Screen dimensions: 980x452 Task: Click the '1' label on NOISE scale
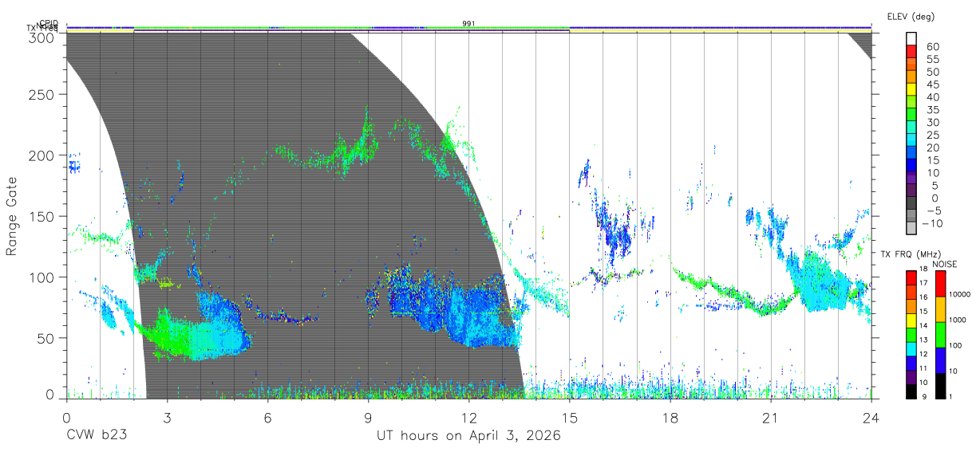pyautogui.click(x=952, y=397)
